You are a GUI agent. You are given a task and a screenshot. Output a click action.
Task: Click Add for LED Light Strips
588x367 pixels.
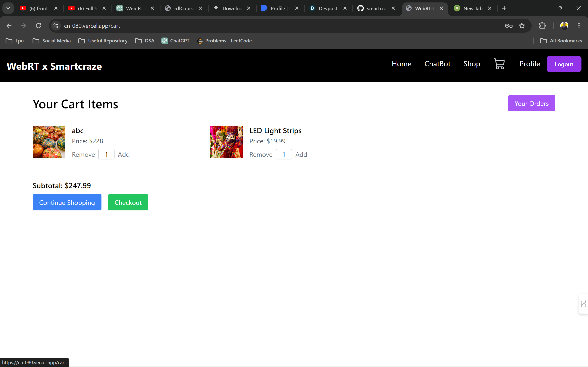(301, 155)
